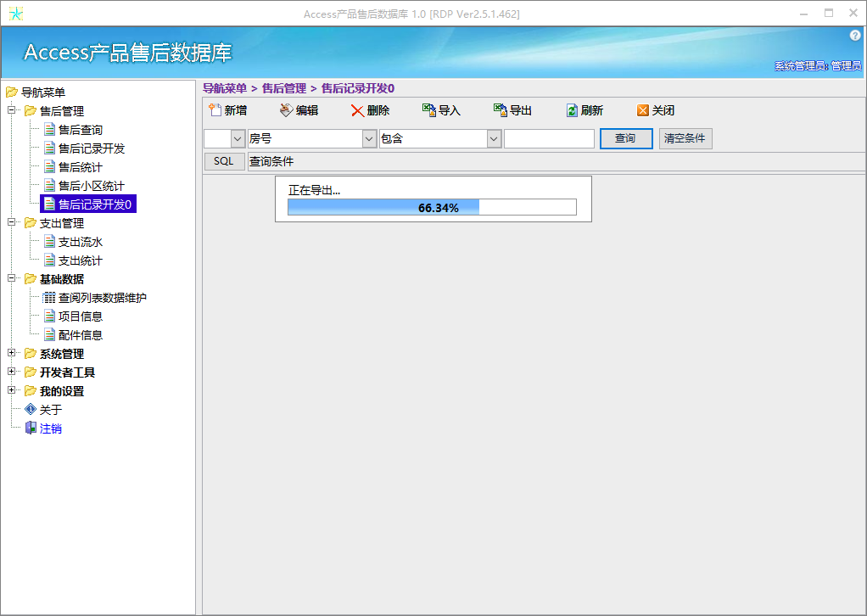Click the red 删除 (delete) X icon
The height and width of the screenshot is (616, 867).
click(x=357, y=110)
